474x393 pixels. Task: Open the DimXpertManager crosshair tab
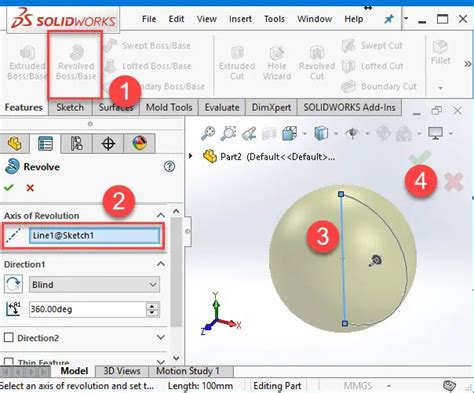tap(108, 144)
